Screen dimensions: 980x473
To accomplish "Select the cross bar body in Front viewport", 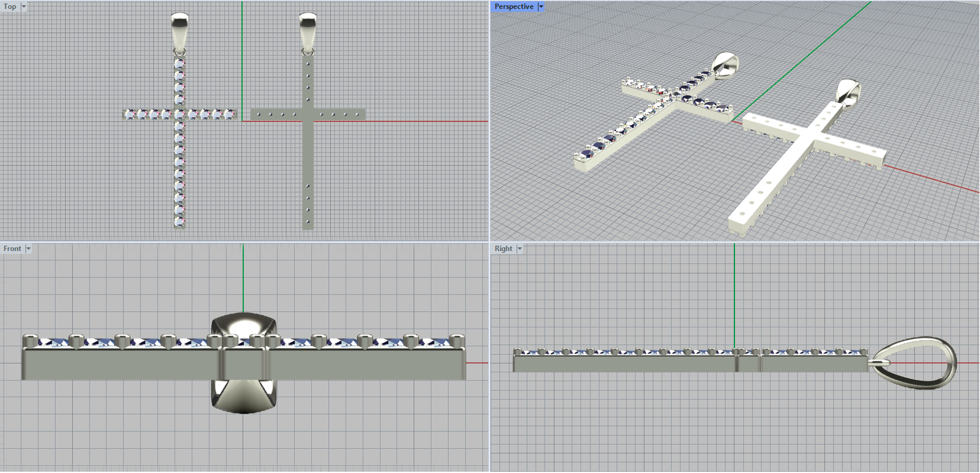I will 123,365.
